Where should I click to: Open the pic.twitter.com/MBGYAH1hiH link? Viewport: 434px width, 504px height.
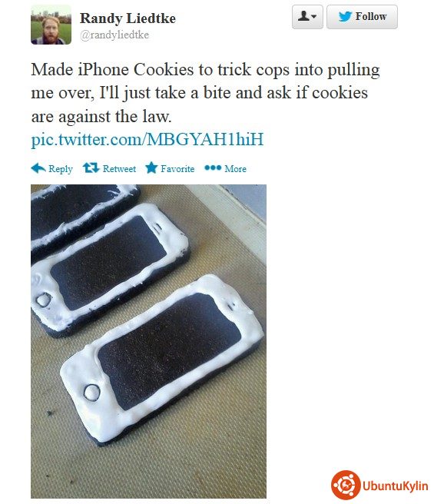tap(147, 140)
